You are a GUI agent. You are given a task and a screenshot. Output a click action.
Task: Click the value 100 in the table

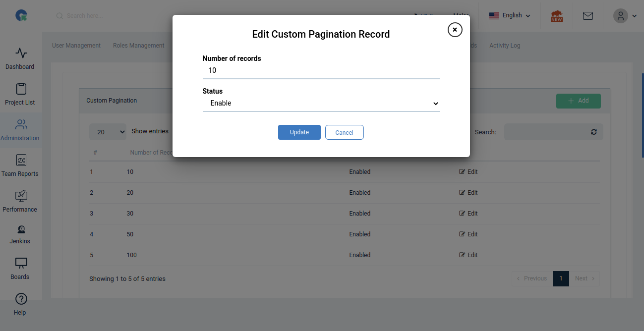pos(132,255)
